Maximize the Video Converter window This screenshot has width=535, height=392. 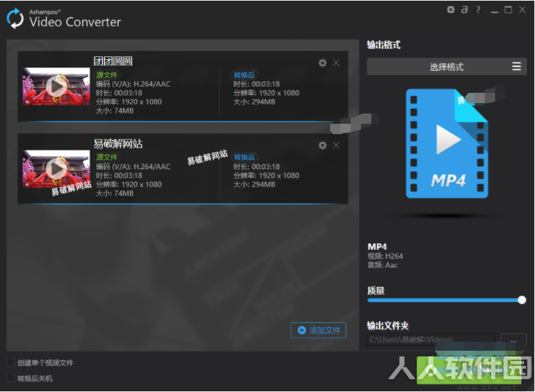click(x=508, y=10)
